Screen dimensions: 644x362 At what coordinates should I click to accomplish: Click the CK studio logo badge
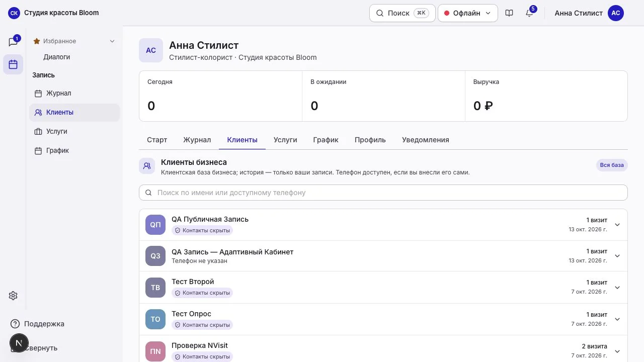click(14, 13)
